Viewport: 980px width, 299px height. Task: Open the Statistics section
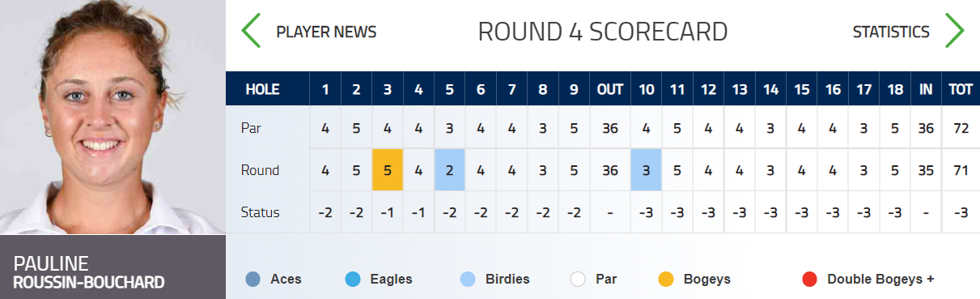[x=891, y=32]
